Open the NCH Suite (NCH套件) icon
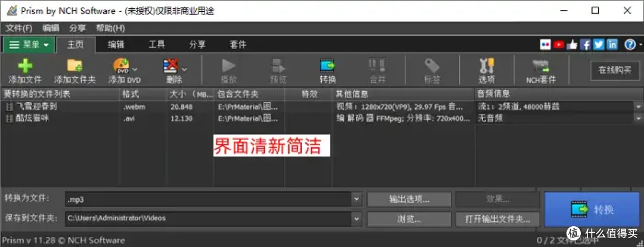 [x=540, y=66]
